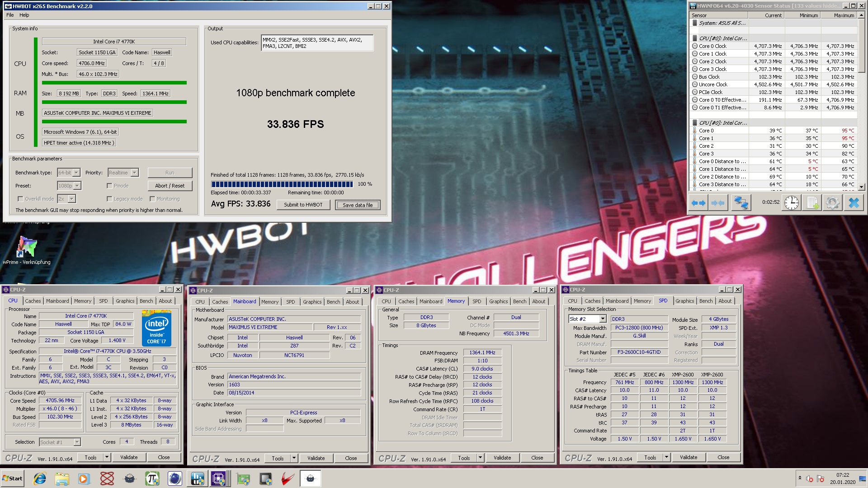Open File menu in HWBOT x265

pos(10,15)
